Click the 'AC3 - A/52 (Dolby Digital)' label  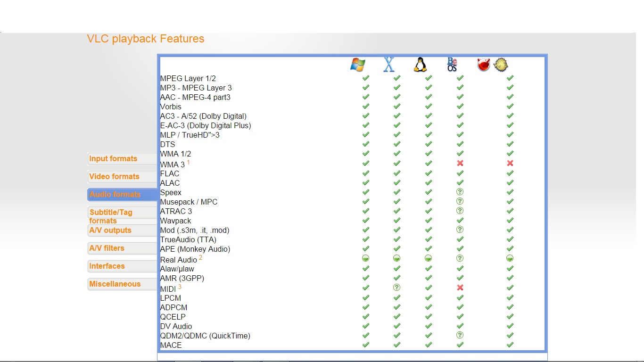tap(203, 116)
